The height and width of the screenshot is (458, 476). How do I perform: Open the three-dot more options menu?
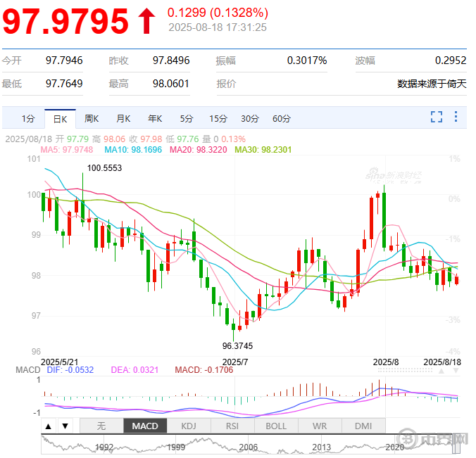click(x=458, y=117)
